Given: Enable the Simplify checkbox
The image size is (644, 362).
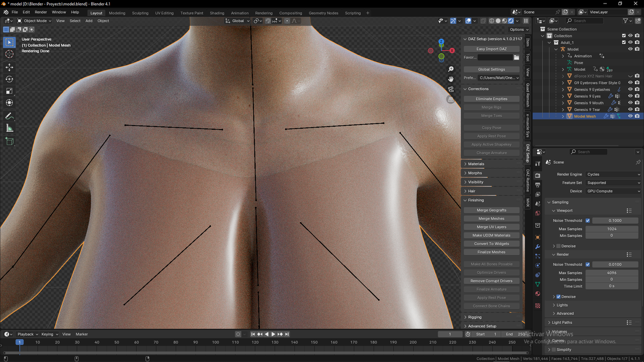Looking at the screenshot, I should click(x=553, y=349).
